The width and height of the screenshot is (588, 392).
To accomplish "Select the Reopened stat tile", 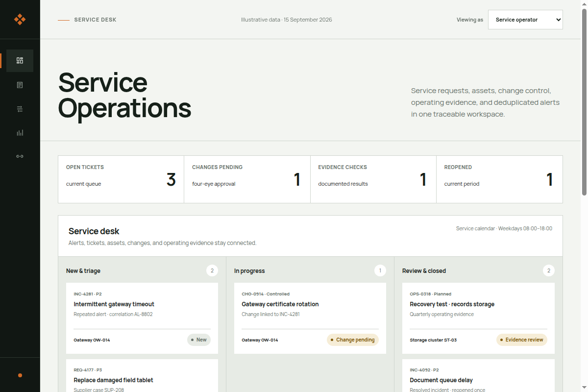I will tap(499, 179).
